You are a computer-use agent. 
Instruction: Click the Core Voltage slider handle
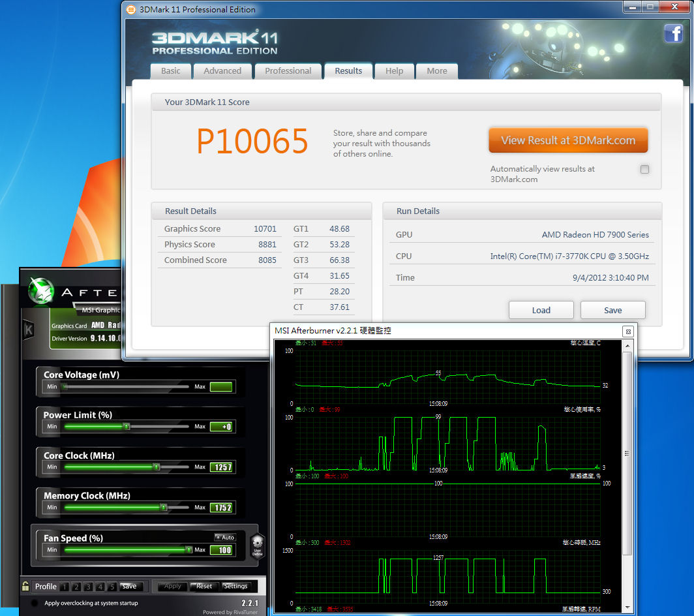(x=65, y=386)
